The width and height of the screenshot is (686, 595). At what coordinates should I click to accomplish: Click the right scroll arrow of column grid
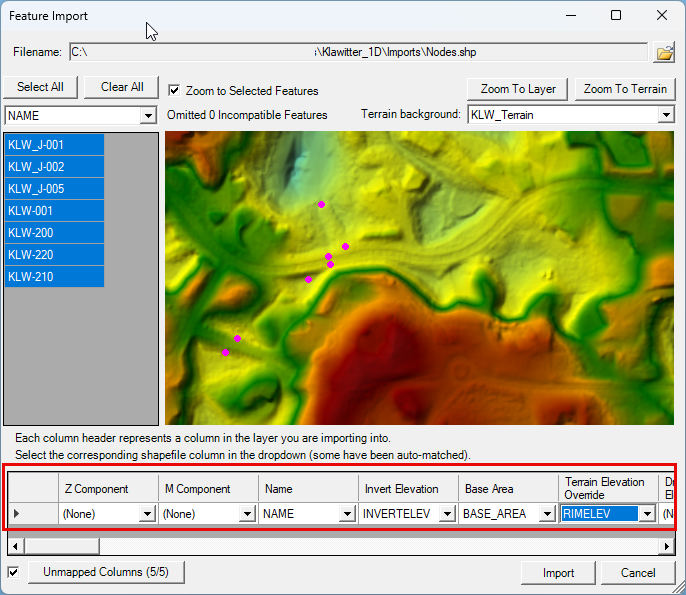click(667, 546)
